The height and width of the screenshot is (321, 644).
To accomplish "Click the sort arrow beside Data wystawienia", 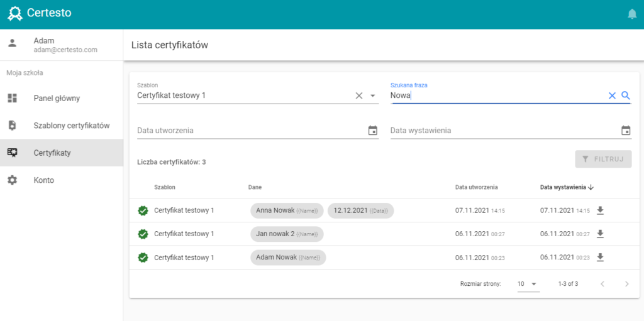I will point(591,187).
